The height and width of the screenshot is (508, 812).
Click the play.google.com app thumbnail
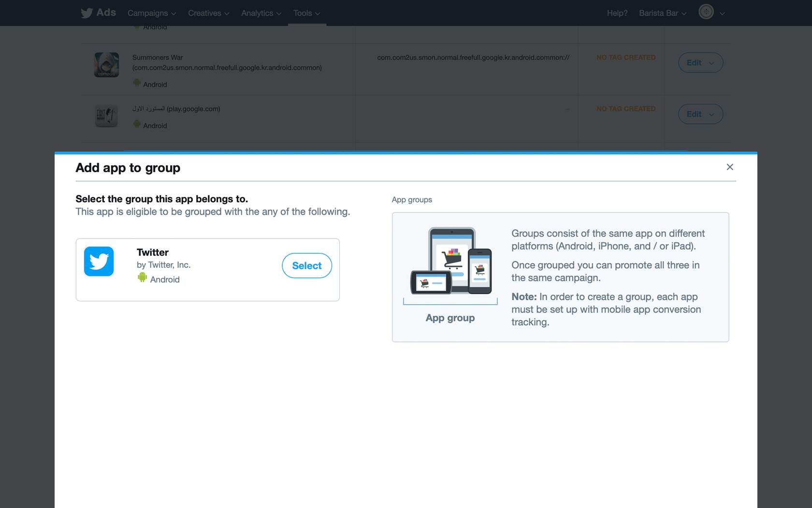coord(106,116)
